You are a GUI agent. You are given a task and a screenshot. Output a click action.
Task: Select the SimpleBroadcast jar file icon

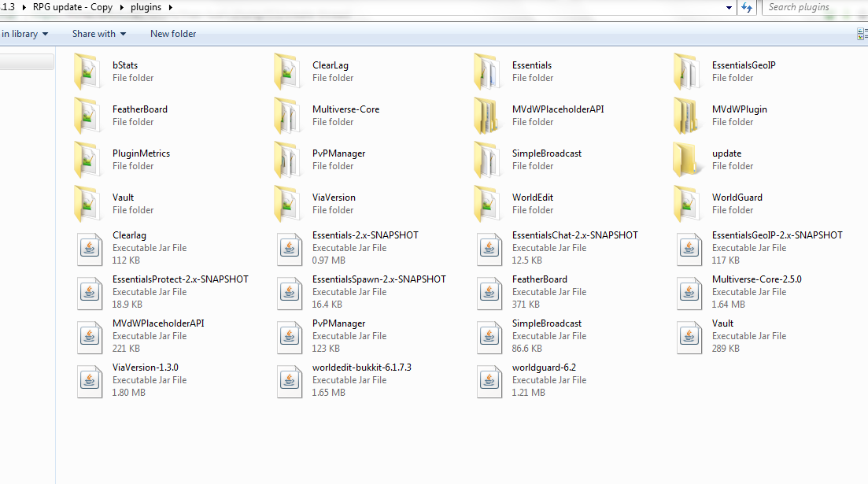click(x=489, y=337)
